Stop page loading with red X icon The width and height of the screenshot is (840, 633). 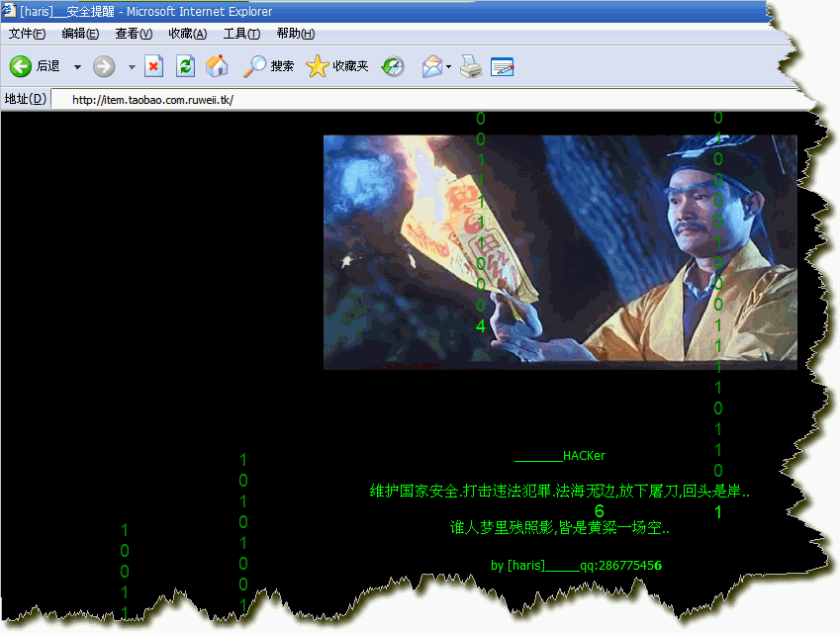(x=153, y=66)
